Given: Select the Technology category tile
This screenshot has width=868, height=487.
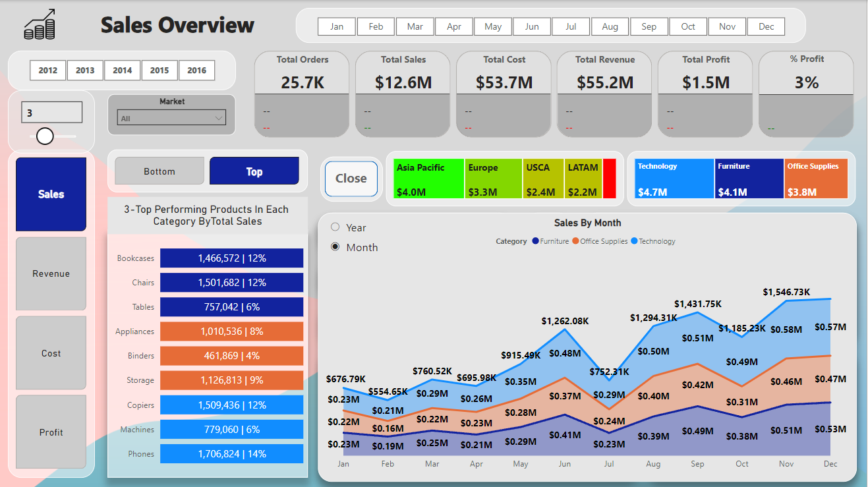Looking at the screenshot, I should tap(674, 178).
